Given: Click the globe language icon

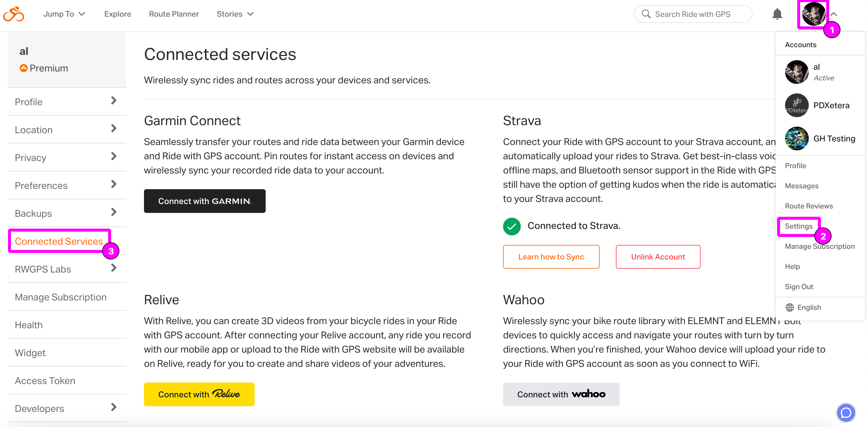Looking at the screenshot, I should [x=789, y=307].
